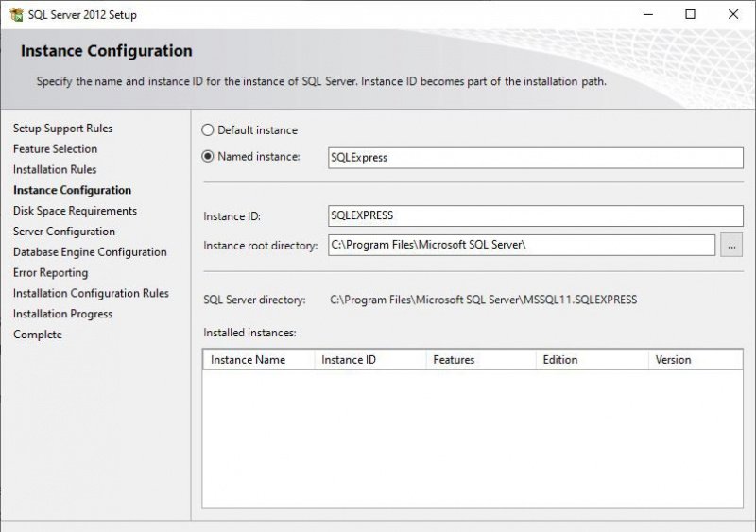Open the Installation Rules step

[x=55, y=170]
